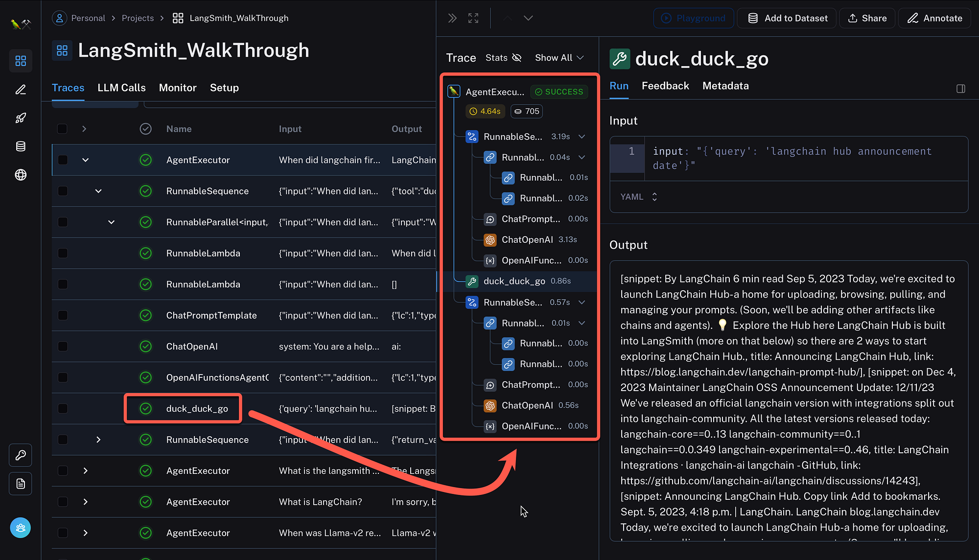
Task: Open the datasets database sidebar icon
Action: [21, 146]
